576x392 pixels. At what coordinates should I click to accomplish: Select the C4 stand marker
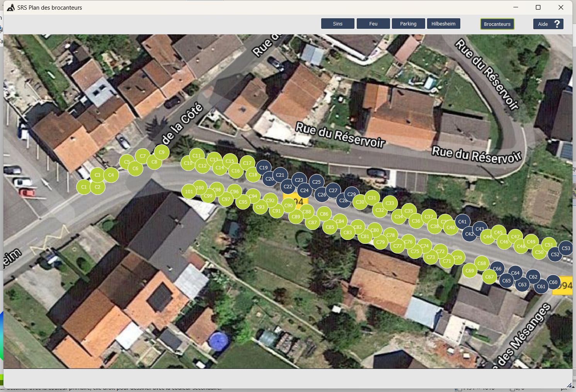tap(111, 175)
